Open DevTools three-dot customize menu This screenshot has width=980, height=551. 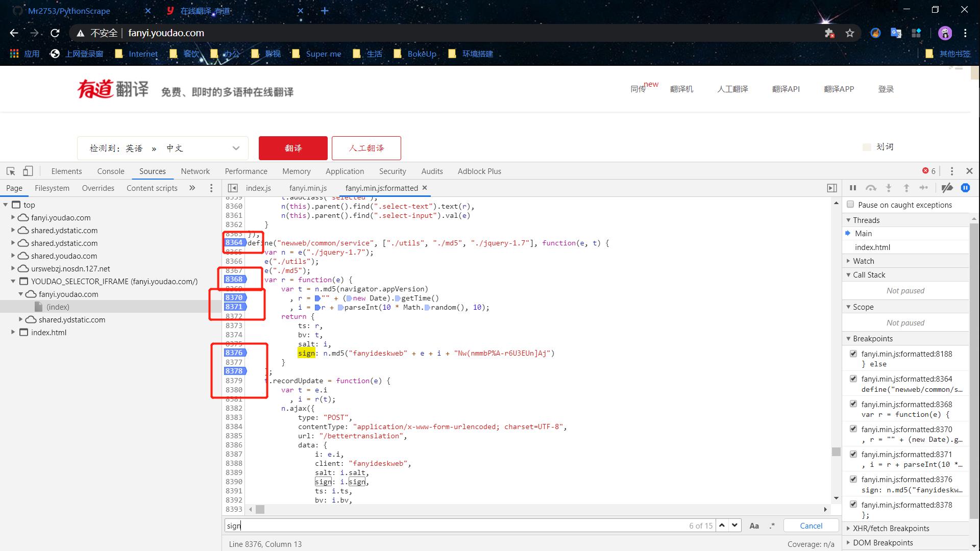[x=951, y=171]
